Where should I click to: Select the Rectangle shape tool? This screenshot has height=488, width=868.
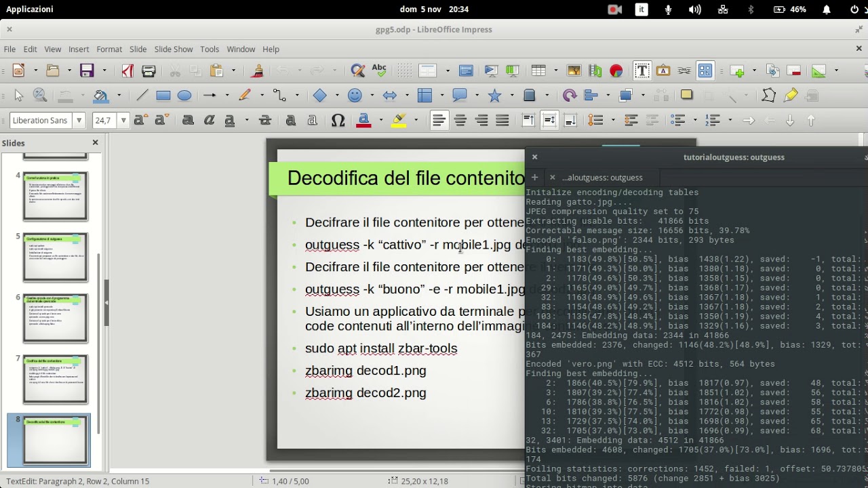pyautogui.click(x=163, y=96)
